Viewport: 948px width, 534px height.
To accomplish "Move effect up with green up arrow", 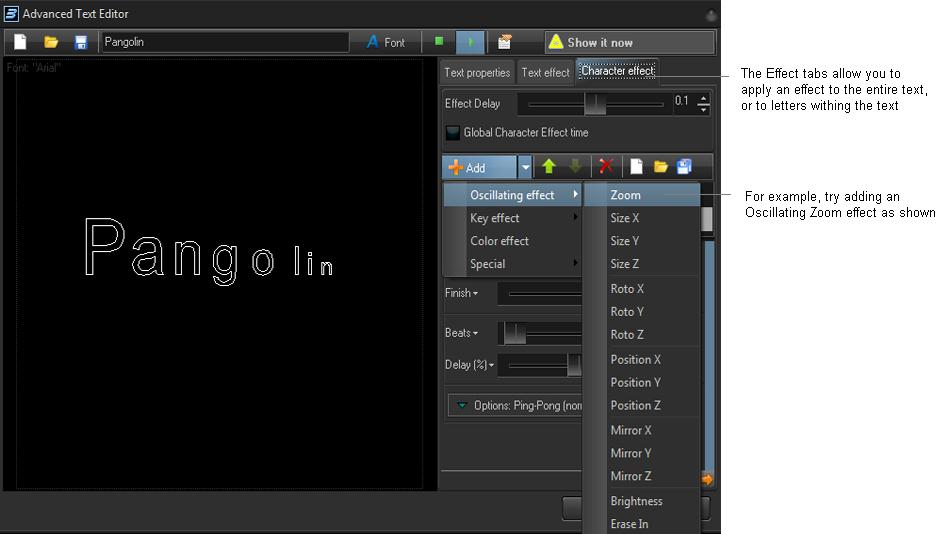I will click(549, 167).
